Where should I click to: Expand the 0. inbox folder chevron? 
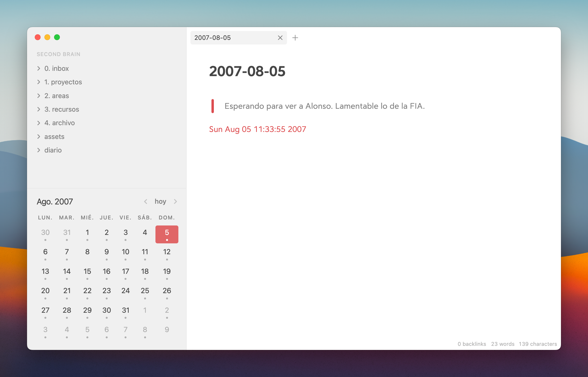(39, 68)
